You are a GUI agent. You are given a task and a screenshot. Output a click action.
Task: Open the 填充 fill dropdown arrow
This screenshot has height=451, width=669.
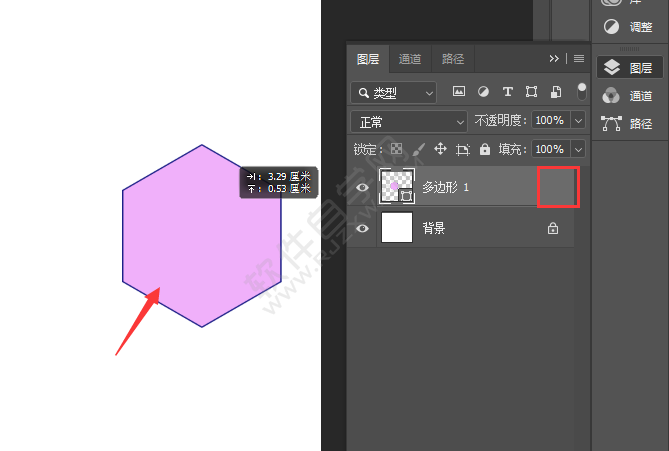(x=578, y=149)
